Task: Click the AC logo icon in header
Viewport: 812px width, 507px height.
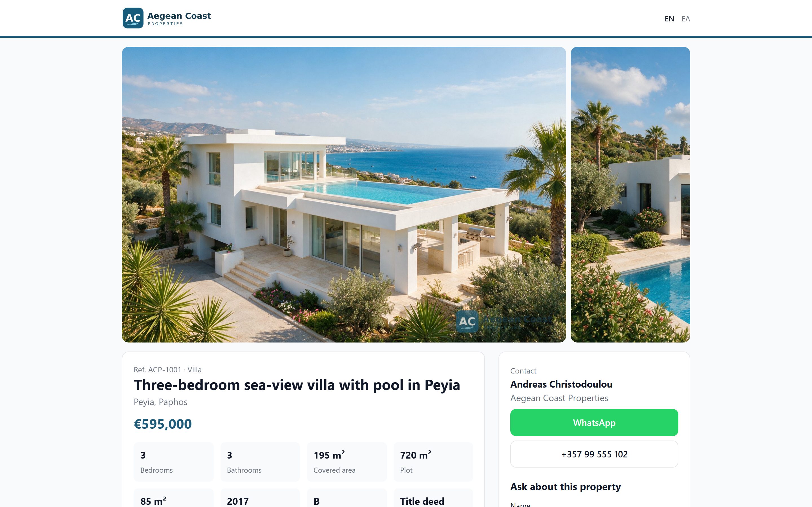Action: coord(133,18)
